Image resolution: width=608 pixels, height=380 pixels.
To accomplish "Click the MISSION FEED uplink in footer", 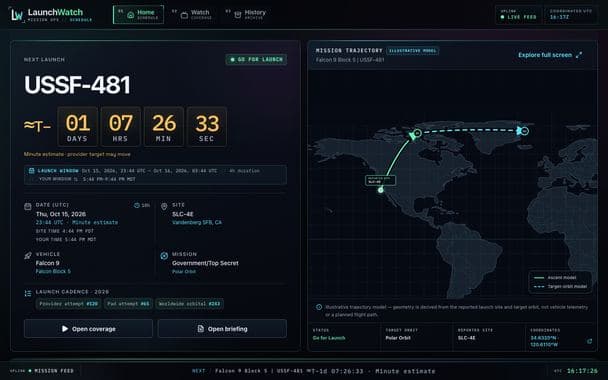I will (41, 371).
